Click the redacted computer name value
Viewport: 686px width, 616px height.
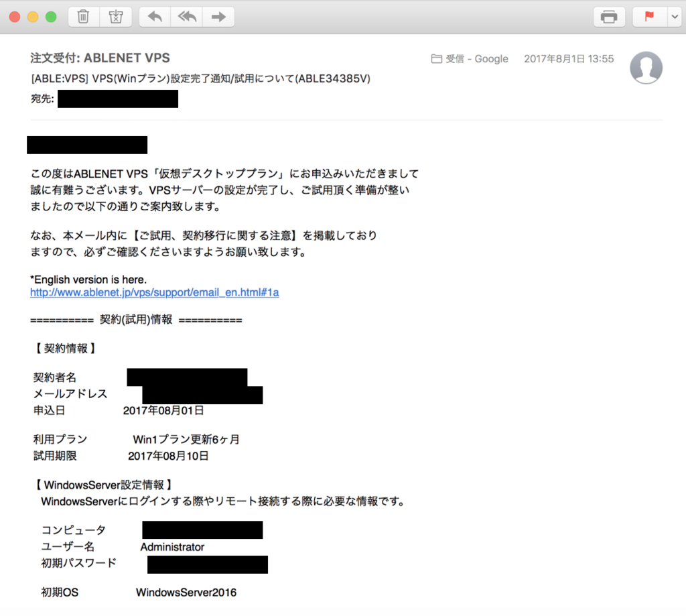pyautogui.click(x=202, y=530)
